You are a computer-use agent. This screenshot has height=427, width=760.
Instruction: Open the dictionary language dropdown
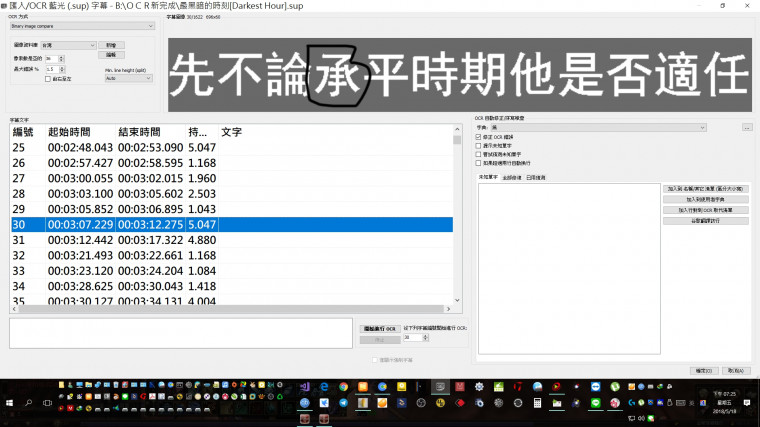[598, 127]
